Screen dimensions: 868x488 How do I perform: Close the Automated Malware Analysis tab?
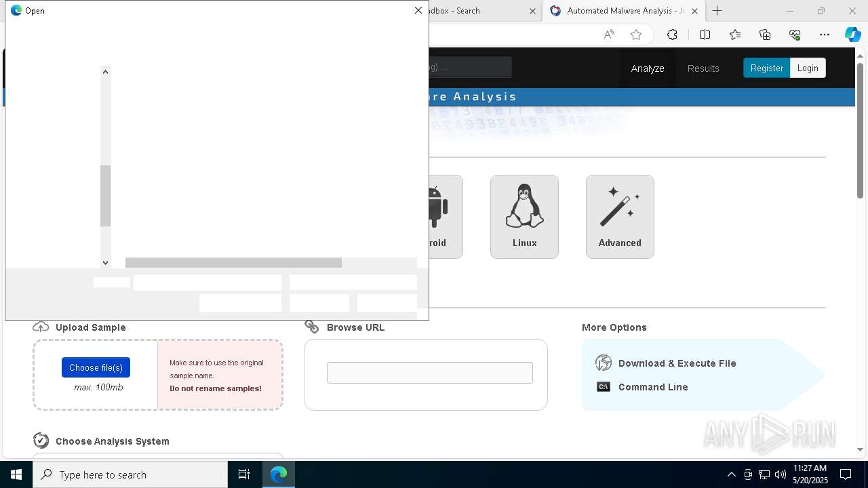click(x=694, y=11)
